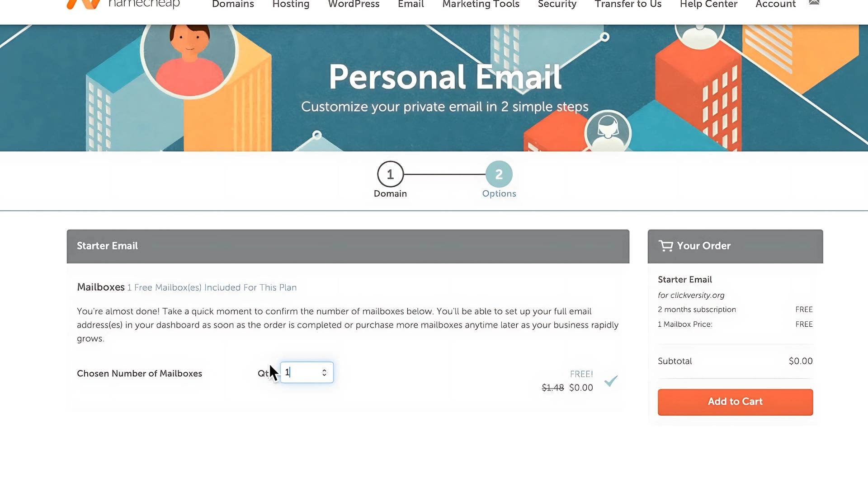Screen dimensions: 868x488
Task: Select the step 1 Domain circle
Action: tap(390, 174)
